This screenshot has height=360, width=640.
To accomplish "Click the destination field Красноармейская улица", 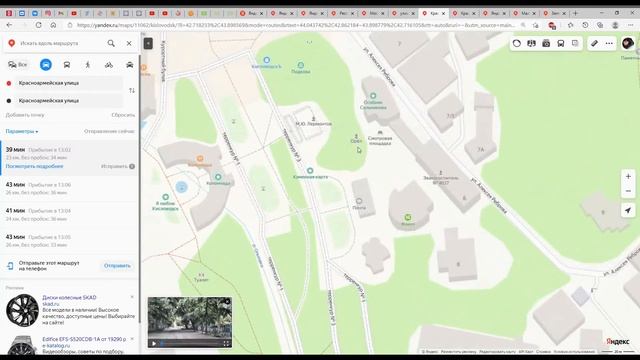I will [69, 100].
